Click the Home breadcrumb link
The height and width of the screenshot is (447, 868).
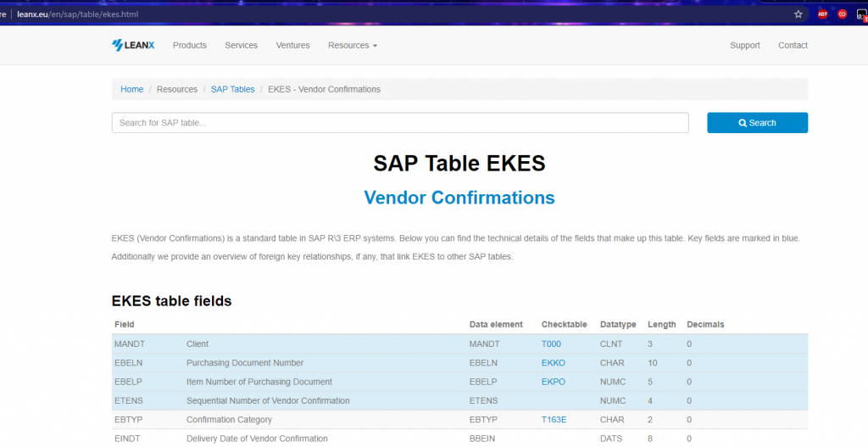click(x=131, y=89)
